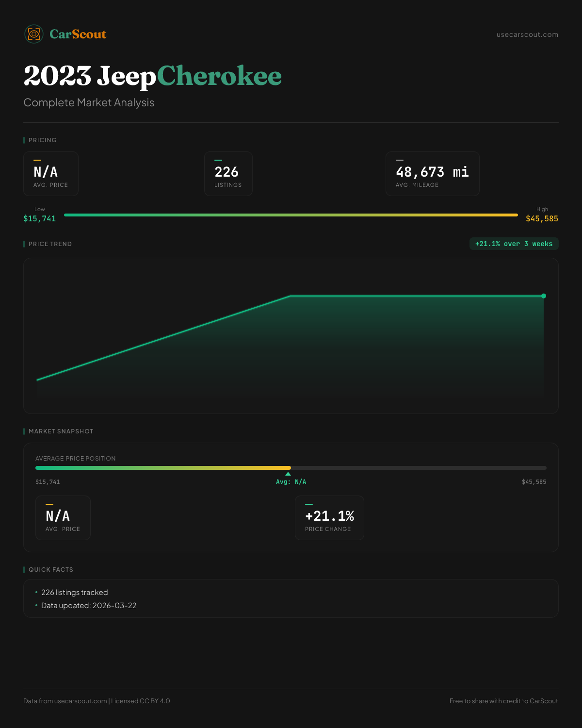Click the 226 listings tracked fact
The image size is (582, 728).
(74, 593)
